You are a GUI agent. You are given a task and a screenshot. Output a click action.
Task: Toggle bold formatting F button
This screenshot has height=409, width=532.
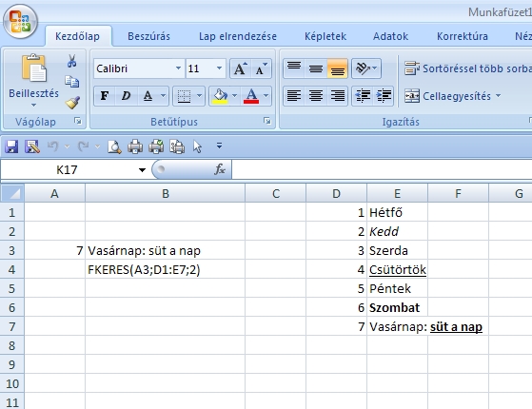105,96
